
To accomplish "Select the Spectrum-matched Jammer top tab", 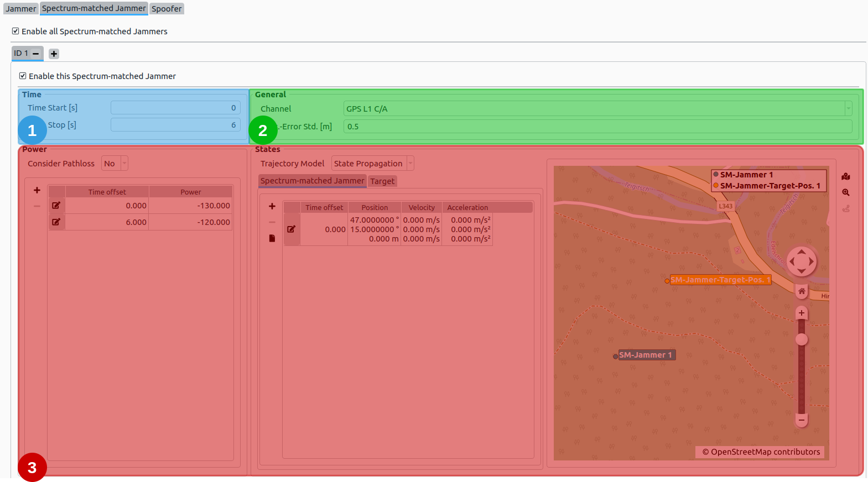I will point(94,8).
